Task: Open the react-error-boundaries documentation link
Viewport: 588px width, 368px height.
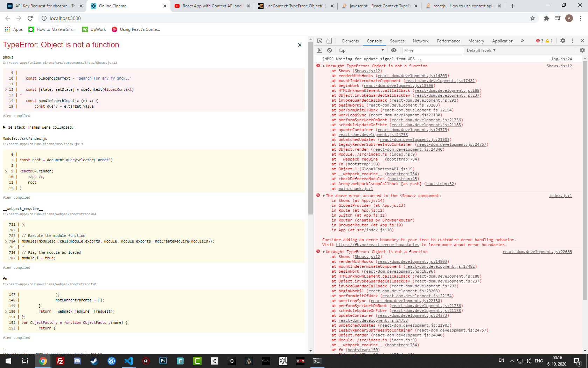Action: [x=378, y=245]
